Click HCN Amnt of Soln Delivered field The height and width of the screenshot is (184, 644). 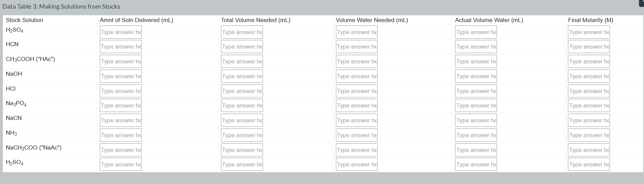[120, 47]
